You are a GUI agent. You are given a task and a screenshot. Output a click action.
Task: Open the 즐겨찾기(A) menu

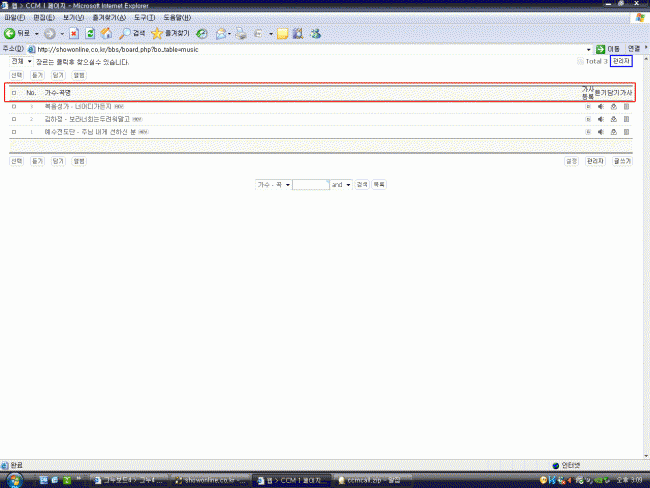tap(109, 18)
